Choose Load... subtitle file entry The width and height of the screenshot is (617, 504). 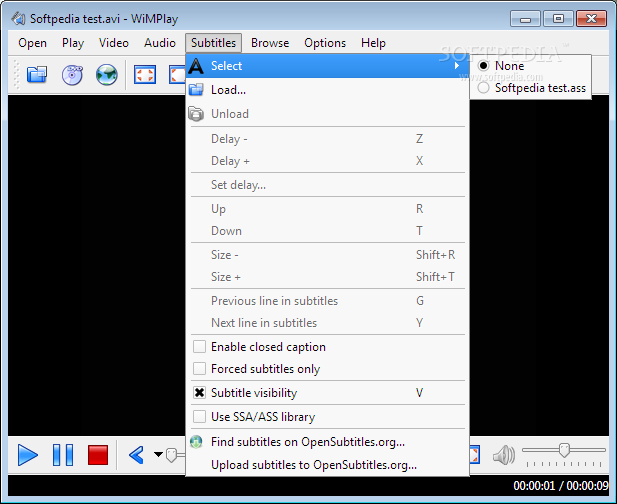point(327,90)
